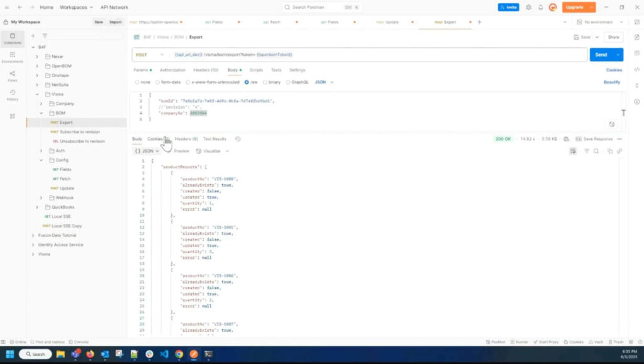Screen dimensions: 644x364
Task: Collapse the Visma folder under B4F
Action: 37,94
